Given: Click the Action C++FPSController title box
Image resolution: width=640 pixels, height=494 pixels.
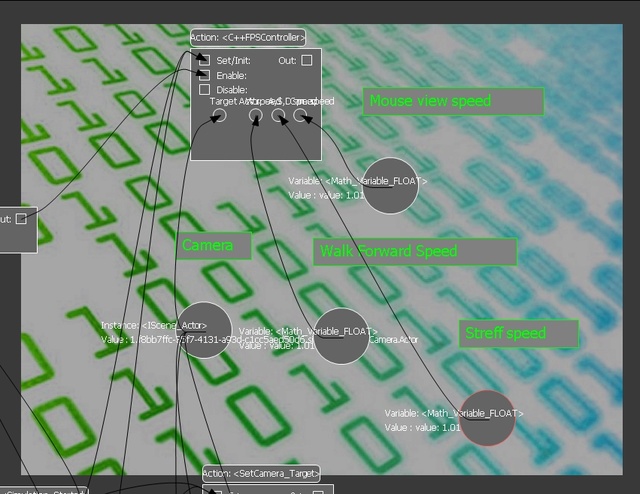Looking at the screenshot, I should (248, 38).
